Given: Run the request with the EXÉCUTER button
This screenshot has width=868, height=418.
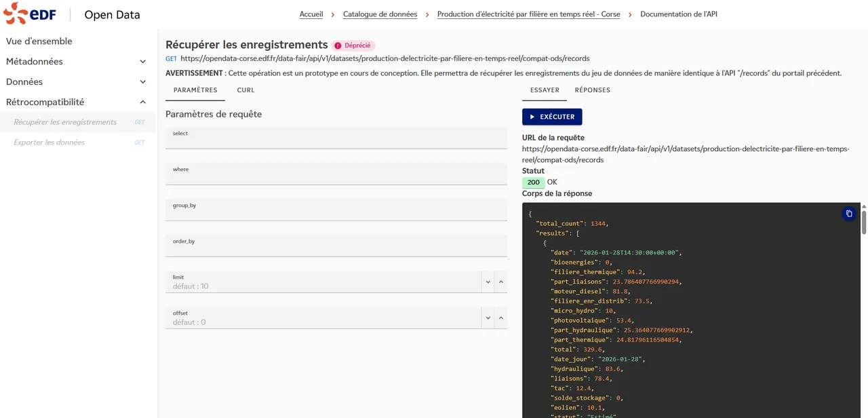Looking at the screenshot, I should 552,117.
